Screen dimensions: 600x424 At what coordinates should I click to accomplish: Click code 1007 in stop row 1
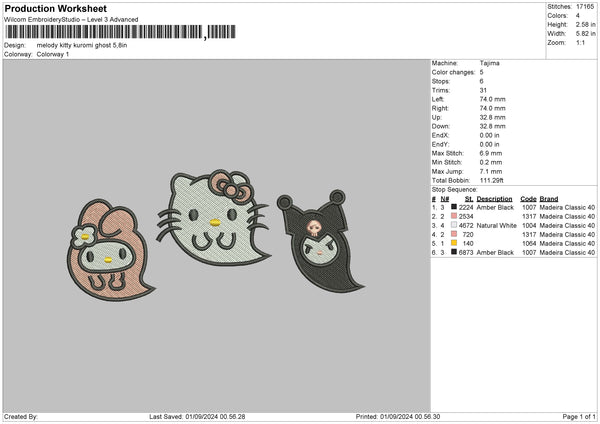[x=529, y=207]
